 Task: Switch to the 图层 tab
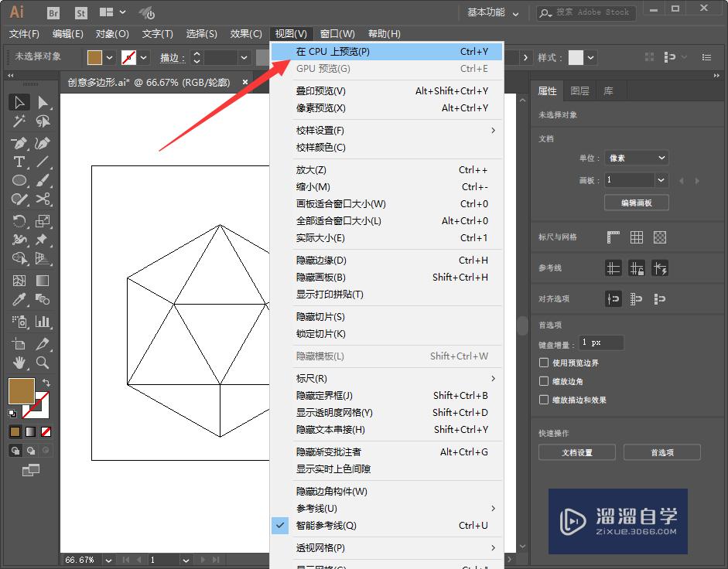tap(579, 90)
